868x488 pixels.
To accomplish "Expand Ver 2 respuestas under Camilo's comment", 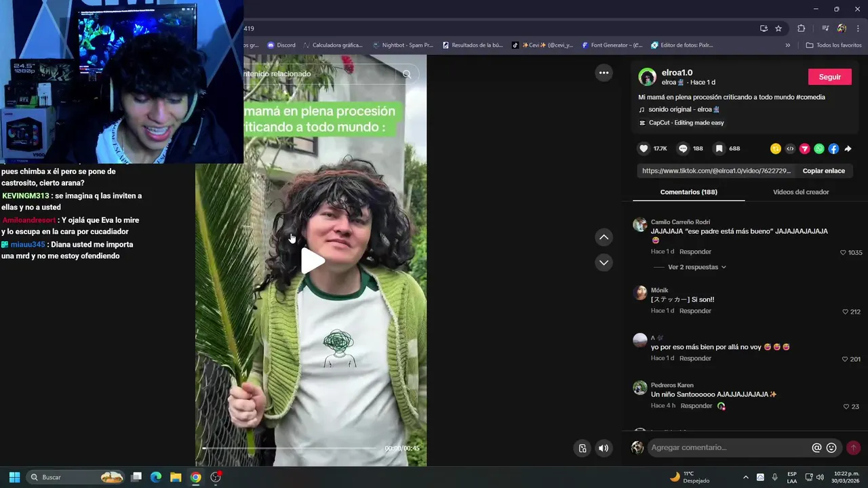I will 697,267.
